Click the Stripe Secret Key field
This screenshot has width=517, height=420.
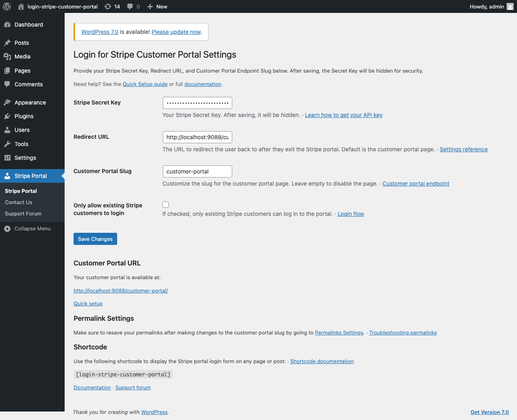(x=197, y=103)
